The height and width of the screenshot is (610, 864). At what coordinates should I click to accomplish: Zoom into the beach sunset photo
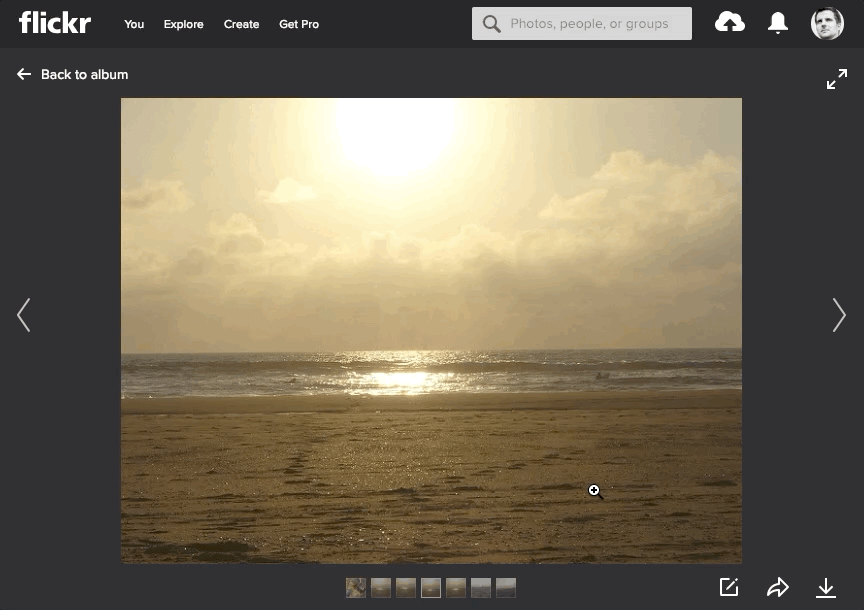pos(431,331)
